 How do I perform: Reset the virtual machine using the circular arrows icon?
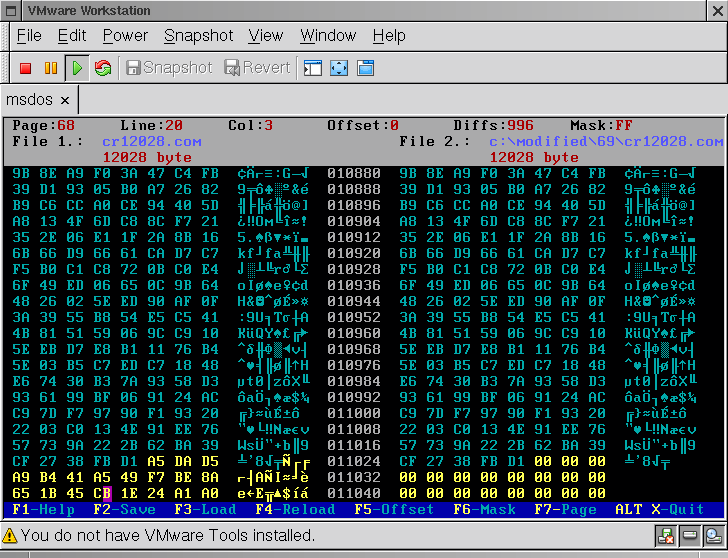point(102,68)
